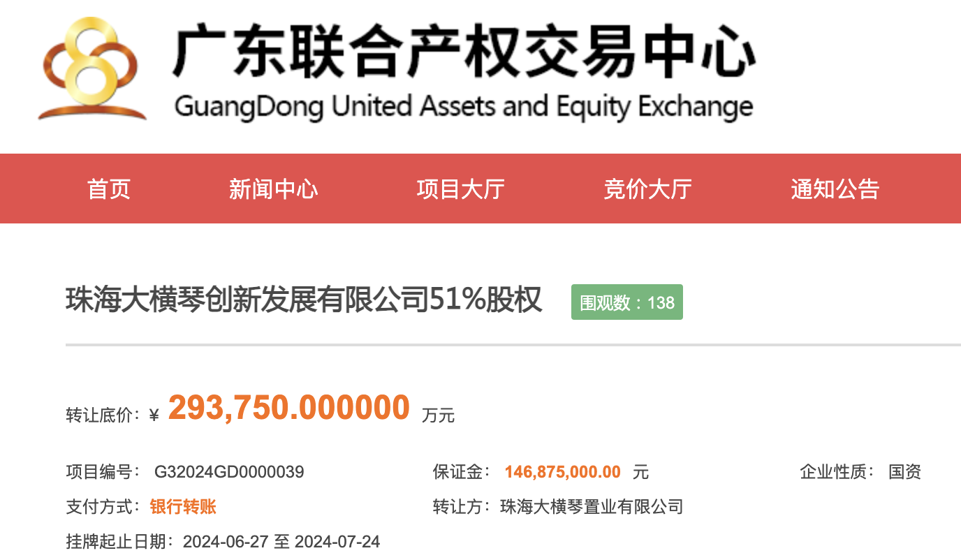Image resolution: width=961 pixels, height=560 pixels.
Task: Open the 项目大厅 section
Action: coord(461,189)
